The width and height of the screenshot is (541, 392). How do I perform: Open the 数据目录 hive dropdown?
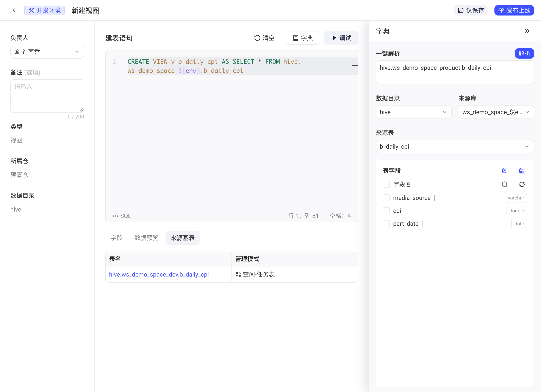[414, 112]
